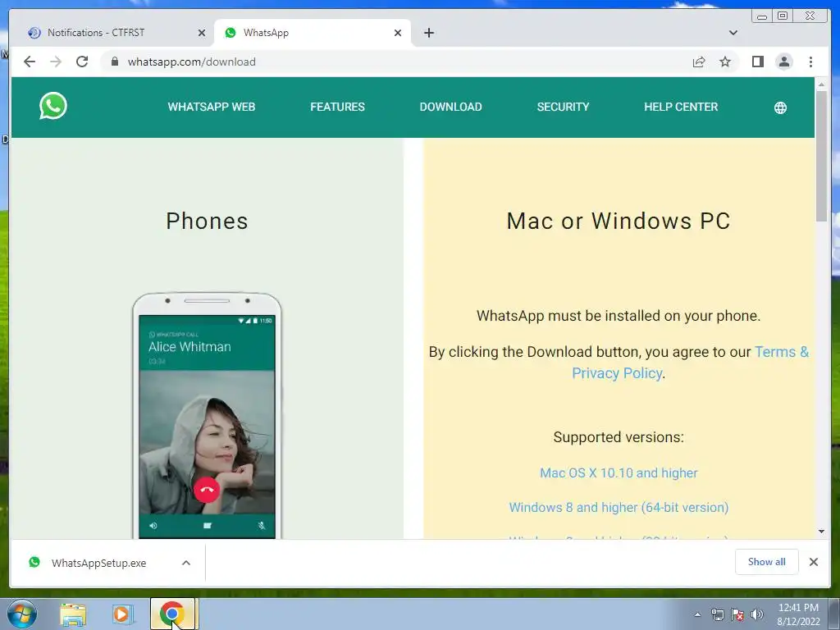Open the Action Center flag icon
840x630 pixels.
click(737, 614)
